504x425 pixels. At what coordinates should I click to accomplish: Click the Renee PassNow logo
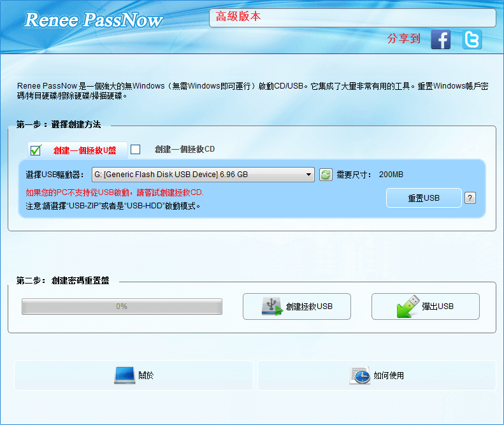tap(94, 20)
